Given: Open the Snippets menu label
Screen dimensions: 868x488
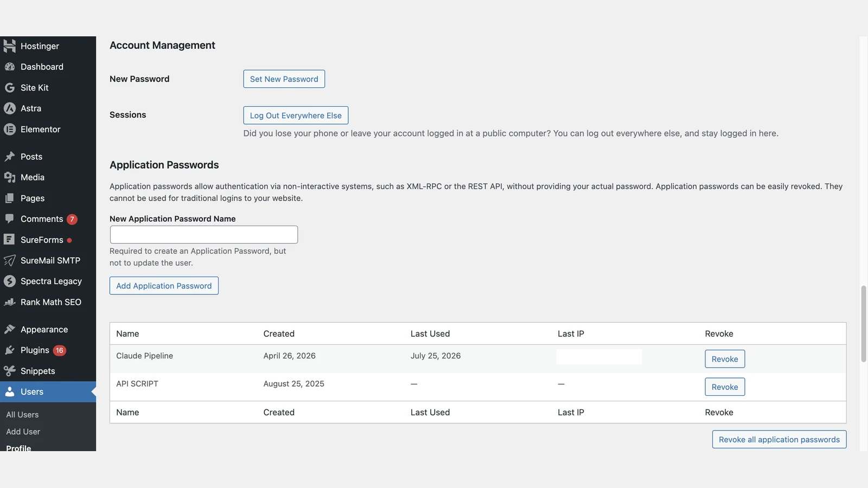Looking at the screenshot, I should 38,371.
